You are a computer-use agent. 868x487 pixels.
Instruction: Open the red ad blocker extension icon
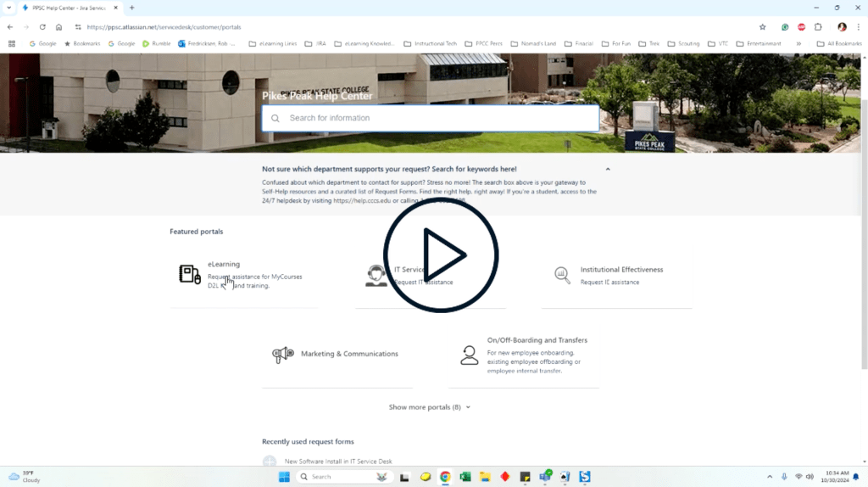click(802, 26)
